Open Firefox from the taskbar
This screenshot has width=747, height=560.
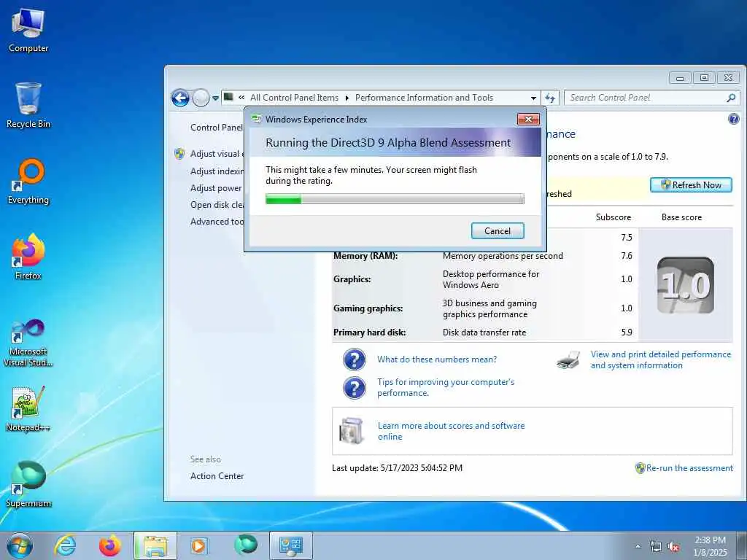[x=109, y=545]
